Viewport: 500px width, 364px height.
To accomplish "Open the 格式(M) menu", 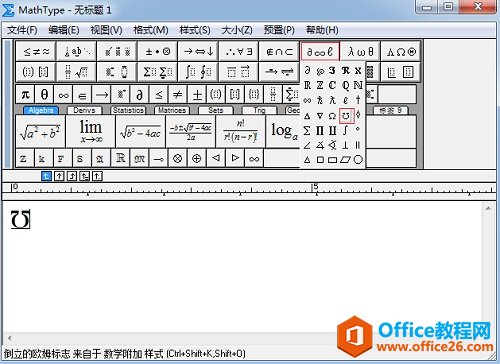I will tap(151, 30).
